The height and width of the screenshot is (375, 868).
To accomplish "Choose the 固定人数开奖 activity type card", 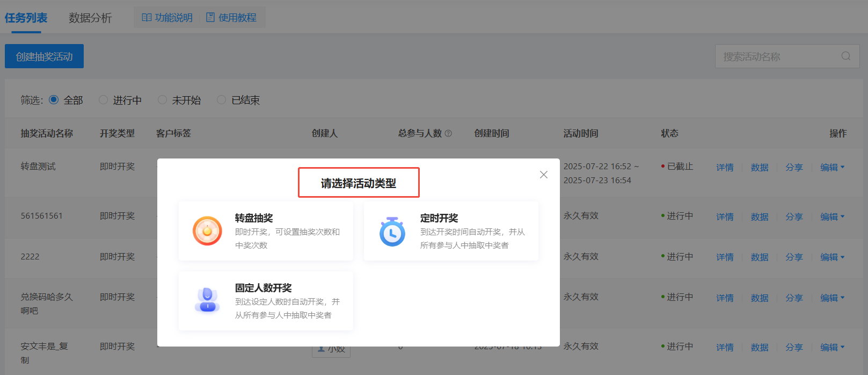I will coord(266,301).
